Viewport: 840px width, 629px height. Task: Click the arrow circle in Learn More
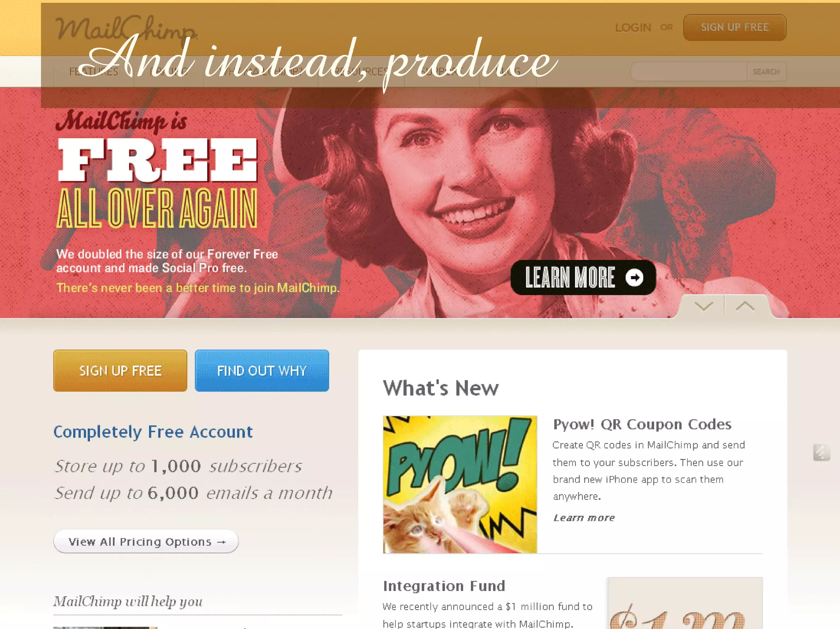coord(635,278)
